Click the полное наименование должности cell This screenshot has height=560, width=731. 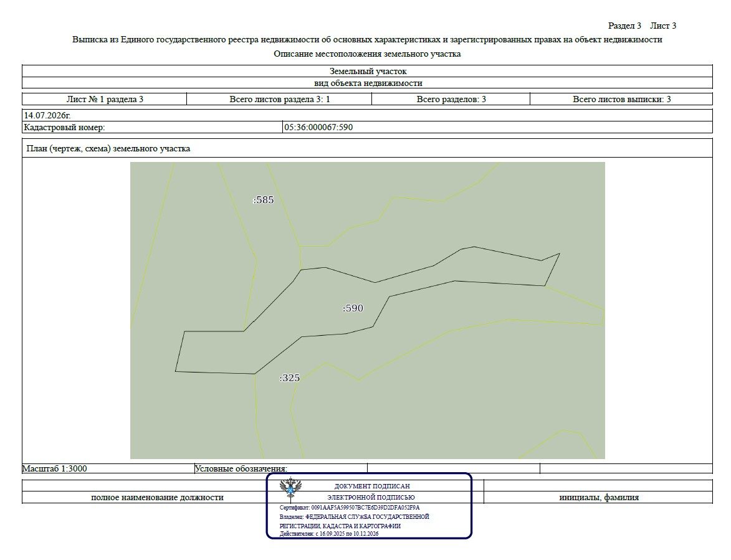click(157, 498)
